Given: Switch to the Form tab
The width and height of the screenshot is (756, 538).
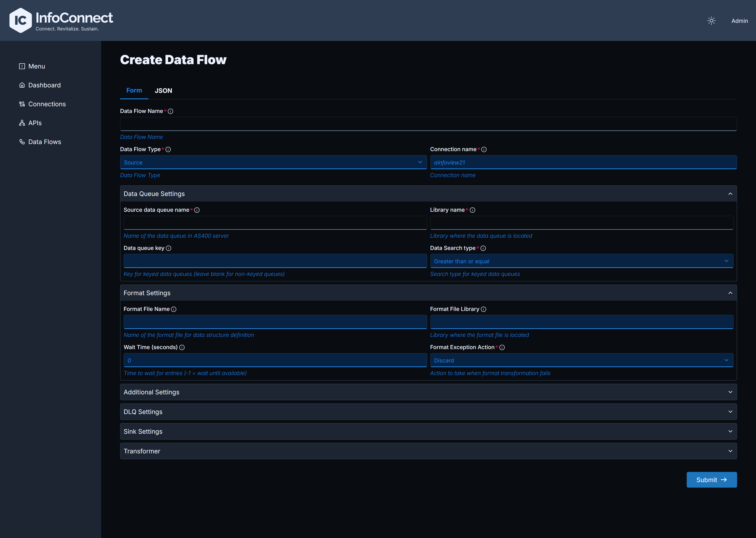Looking at the screenshot, I should 134,91.
